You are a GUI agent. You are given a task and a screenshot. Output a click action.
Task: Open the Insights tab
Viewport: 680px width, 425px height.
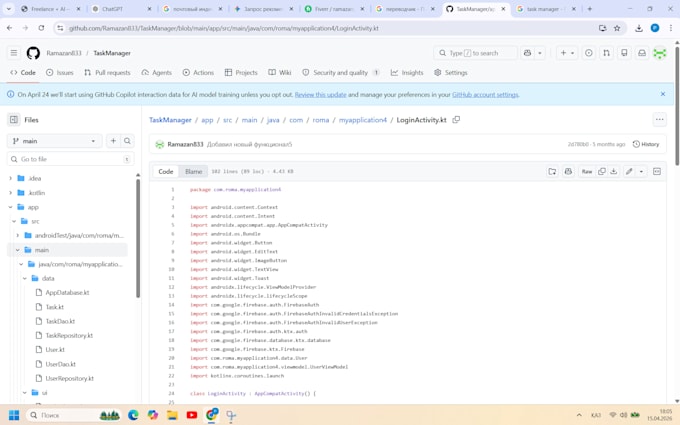point(407,72)
